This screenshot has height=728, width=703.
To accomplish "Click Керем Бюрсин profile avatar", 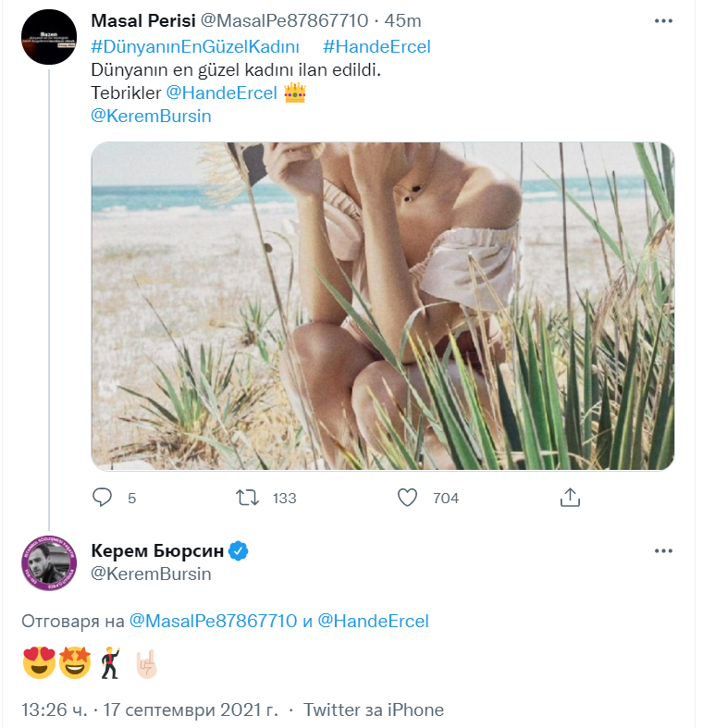I will pyautogui.click(x=48, y=562).
